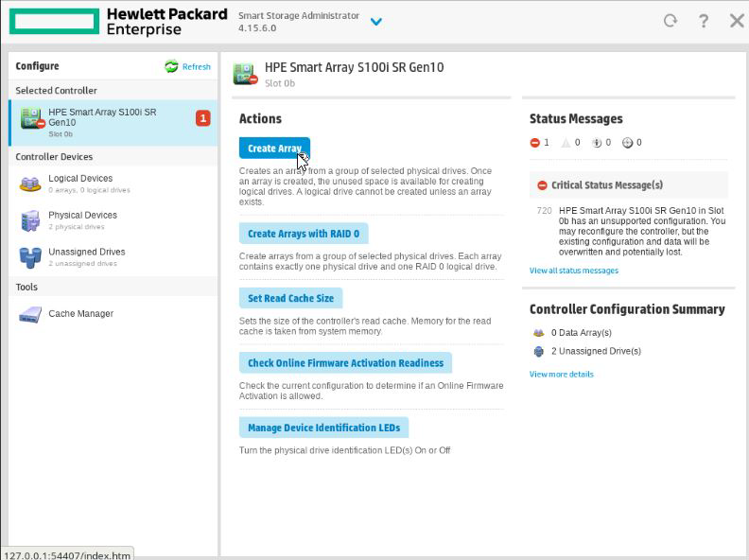
Task: Click the Unassigned Drives icon
Action: [x=30, y=257]
